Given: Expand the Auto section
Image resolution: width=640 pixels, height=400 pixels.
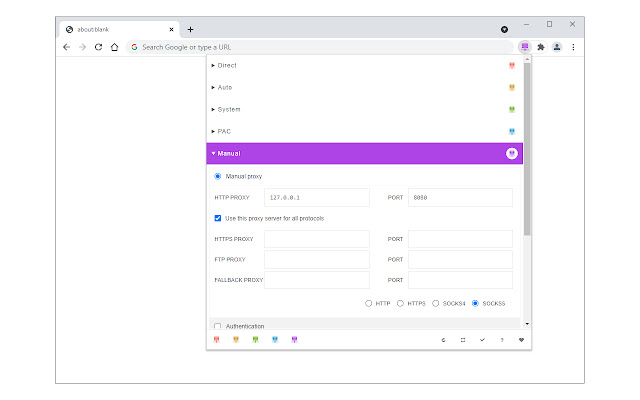Looking at the screenshot, I should coord(364,87).
